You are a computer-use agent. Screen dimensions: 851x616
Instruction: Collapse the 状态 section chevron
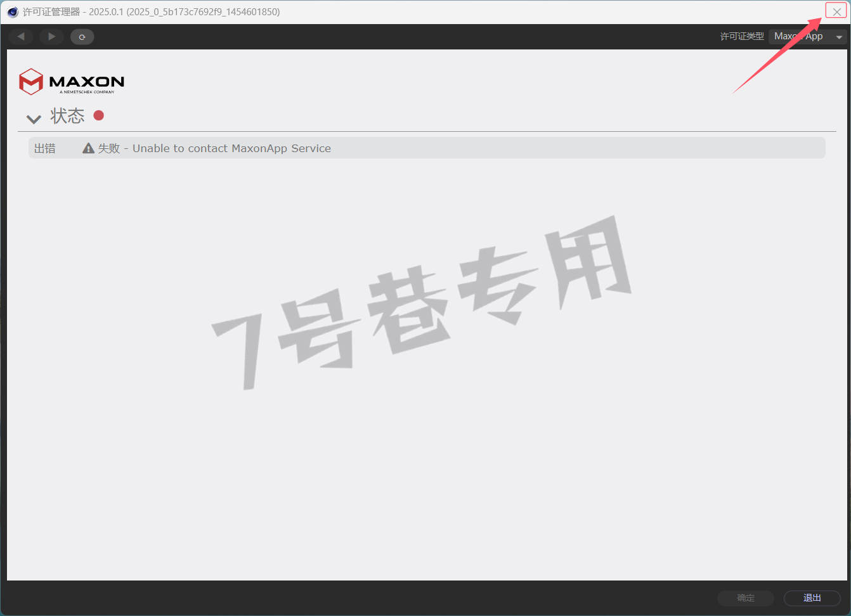[x=34, y=119]
